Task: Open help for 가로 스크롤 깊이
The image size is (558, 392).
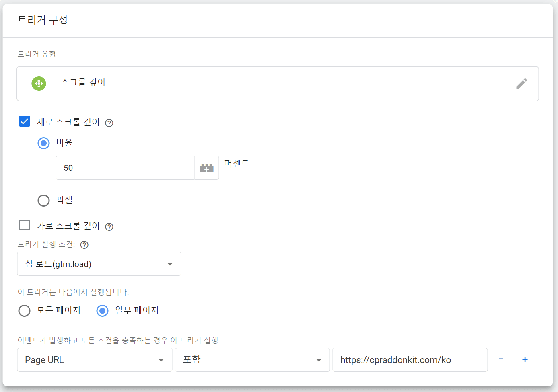Action: (109, 227)
